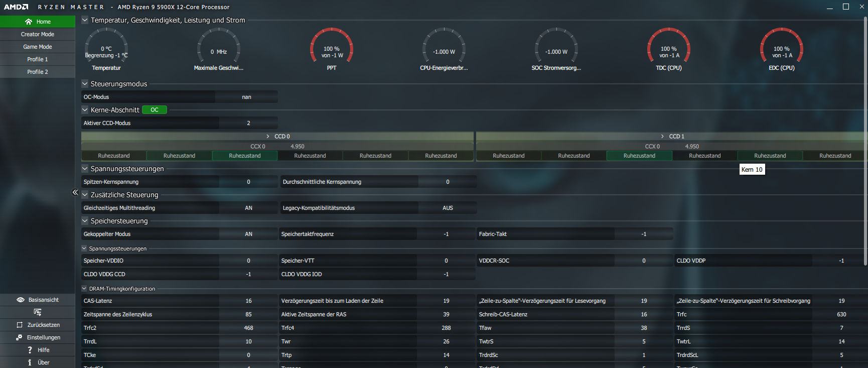Collapse Spannungssteuerungen section above Spitzen-Kernspannung

point(85,169)
